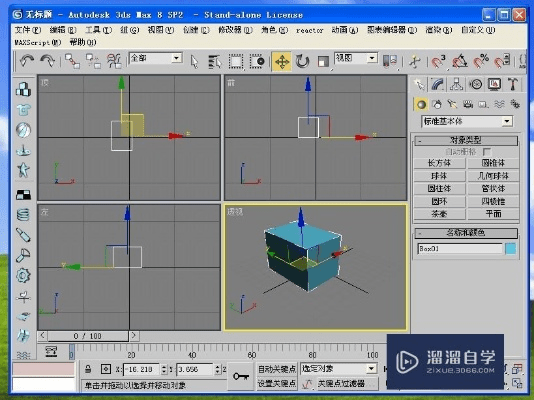Click the 球体 sphere button
Screen dimensions: 534x400
[439, 176]
